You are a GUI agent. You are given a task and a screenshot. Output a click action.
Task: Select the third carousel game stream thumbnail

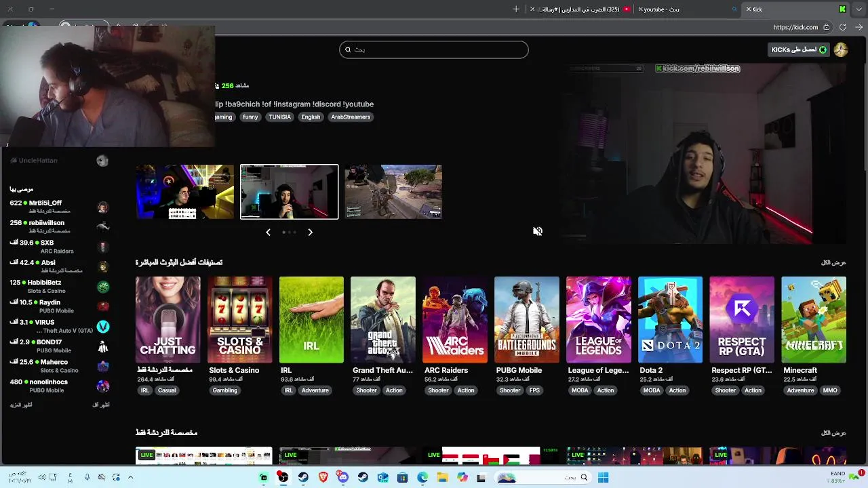coord(393,192)
